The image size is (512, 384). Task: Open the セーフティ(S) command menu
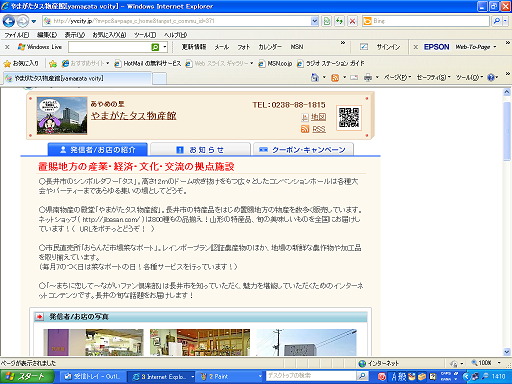pos(433,78)
